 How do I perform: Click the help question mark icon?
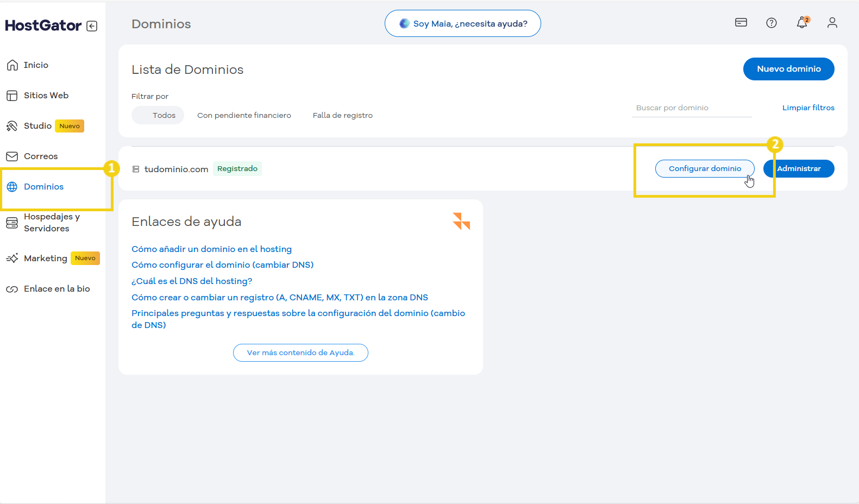click(x=771, y=23)
